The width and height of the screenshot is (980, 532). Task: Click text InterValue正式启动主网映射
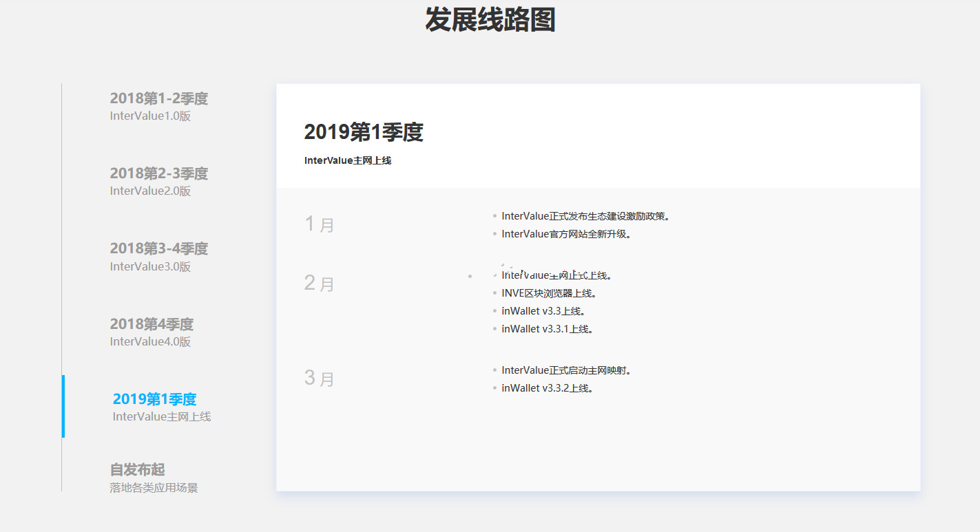click(566, 370)
